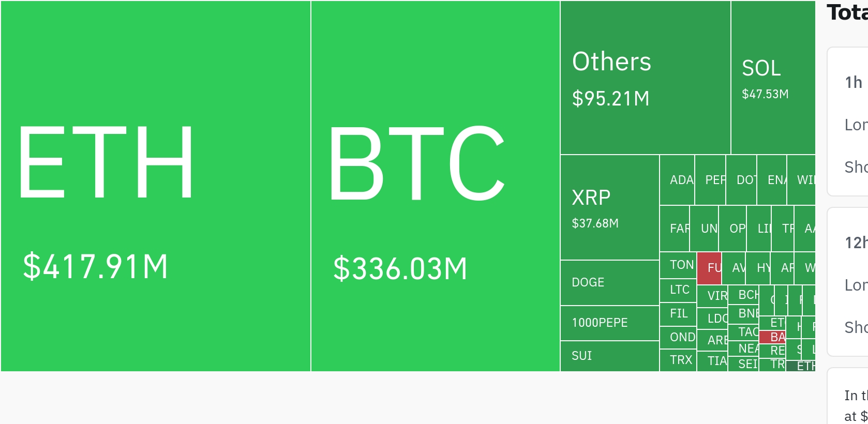Select the ADA cell in the treemap
The image size is (868, 424).
(677, 180)
